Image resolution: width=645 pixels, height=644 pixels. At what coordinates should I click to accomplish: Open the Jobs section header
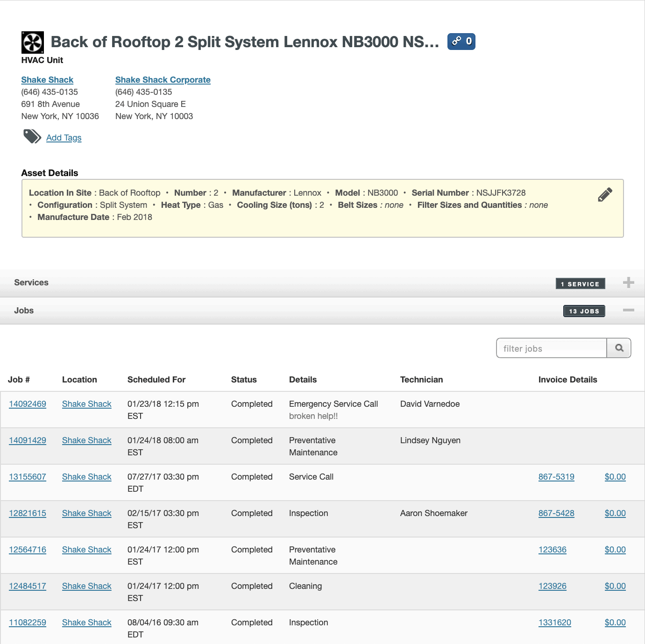pos(322,311)
